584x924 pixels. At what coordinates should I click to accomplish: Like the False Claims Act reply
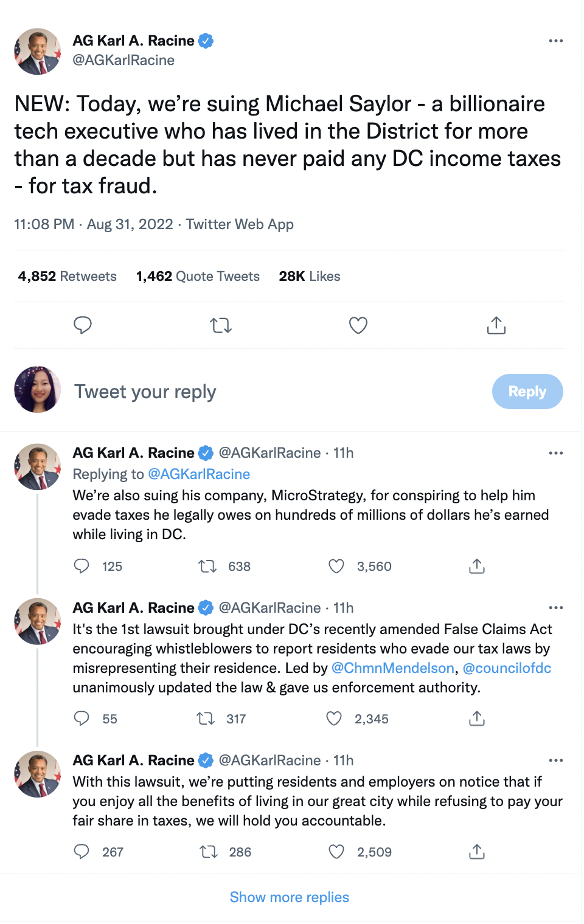(x=334, y=719)
